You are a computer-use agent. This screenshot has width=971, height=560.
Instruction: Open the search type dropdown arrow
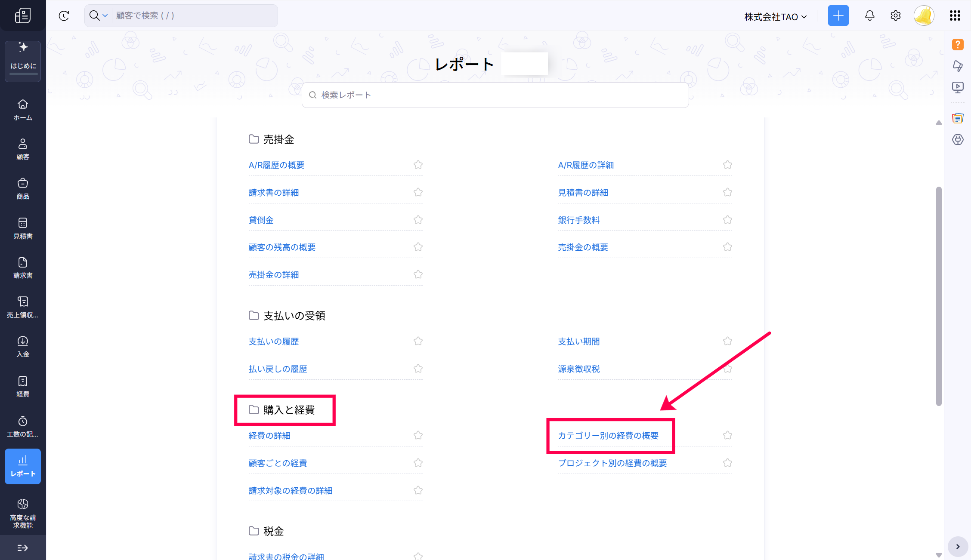tap(105, 16)
